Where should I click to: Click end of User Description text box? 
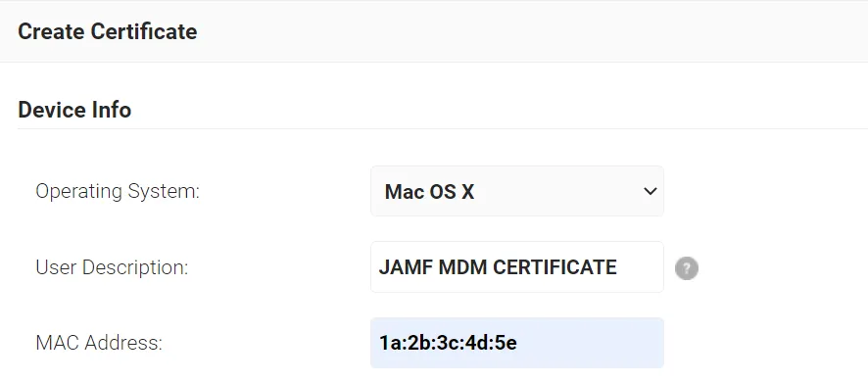click(x=640, y=267)
